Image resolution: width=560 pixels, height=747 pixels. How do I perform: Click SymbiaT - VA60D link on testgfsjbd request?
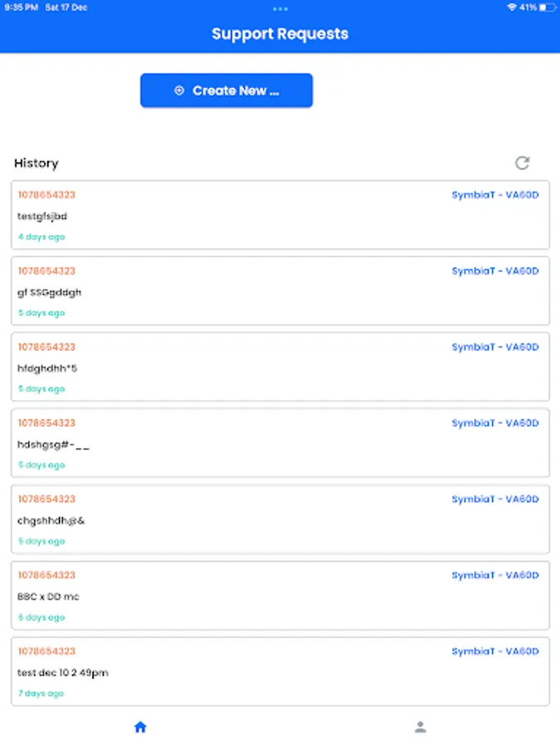tap(494, 195)
